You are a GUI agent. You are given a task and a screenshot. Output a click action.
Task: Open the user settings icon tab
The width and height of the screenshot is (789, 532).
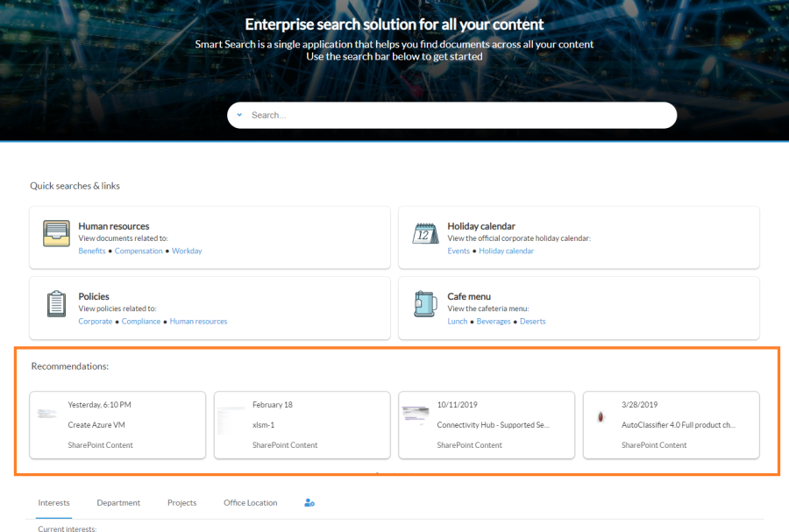pyautogui.click(x=309, y=503)
